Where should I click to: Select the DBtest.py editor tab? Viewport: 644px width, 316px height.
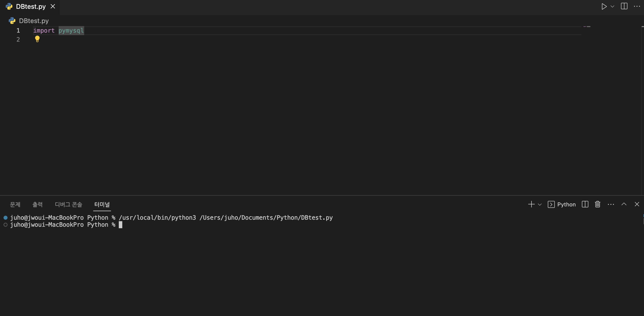coord(31,7)
